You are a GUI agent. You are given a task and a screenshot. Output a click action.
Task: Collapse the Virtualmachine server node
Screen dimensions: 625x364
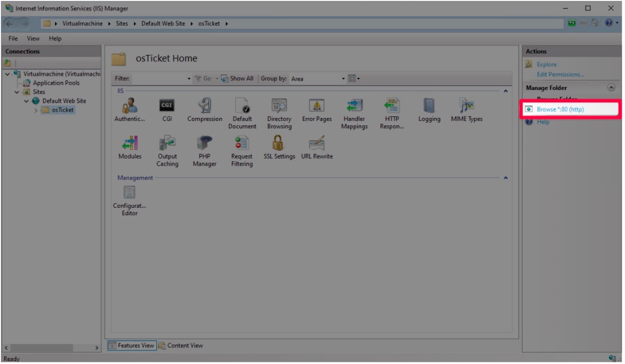(7, 74)
